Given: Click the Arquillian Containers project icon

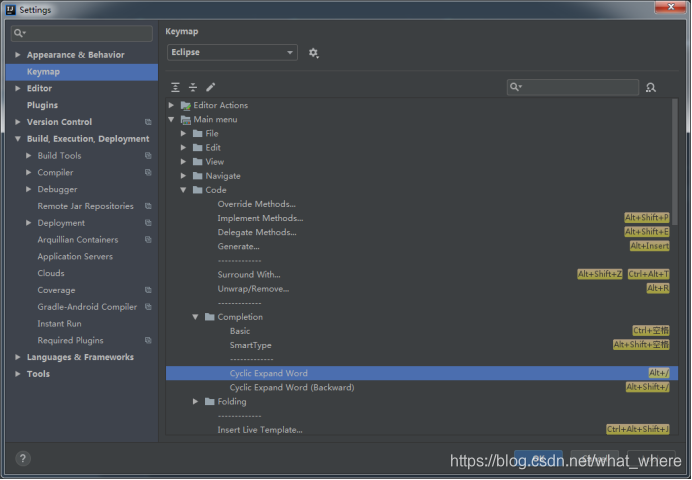Looking at the screenshot, I should point(148,240).
